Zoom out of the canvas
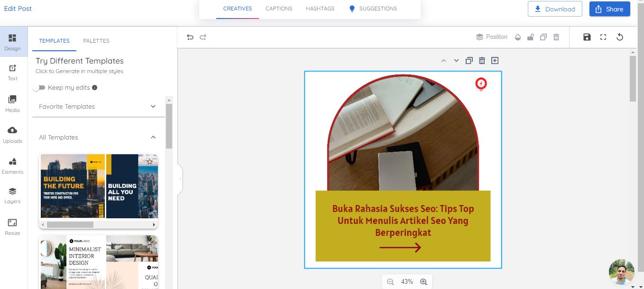Screen dimensions: 644x289 tap(390, 282)
